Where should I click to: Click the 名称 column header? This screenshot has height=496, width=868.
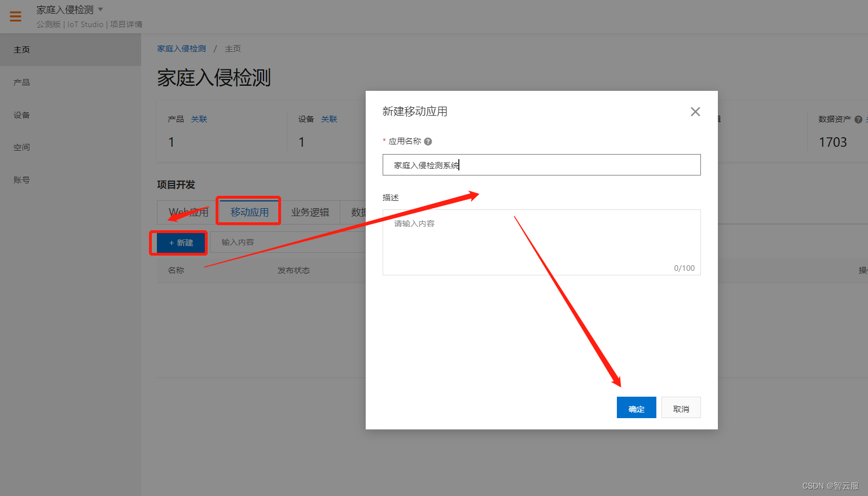pyautogui.click(x=176, y=270)
